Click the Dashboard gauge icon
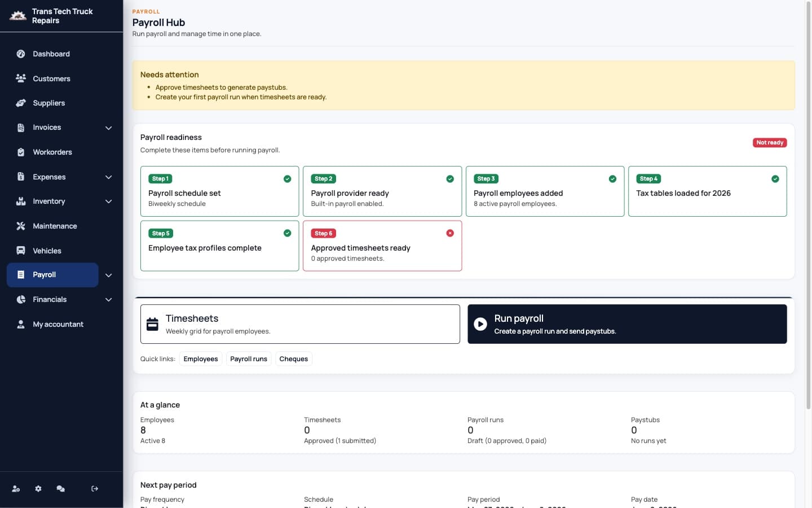812x508 pixels. (21, 54)
